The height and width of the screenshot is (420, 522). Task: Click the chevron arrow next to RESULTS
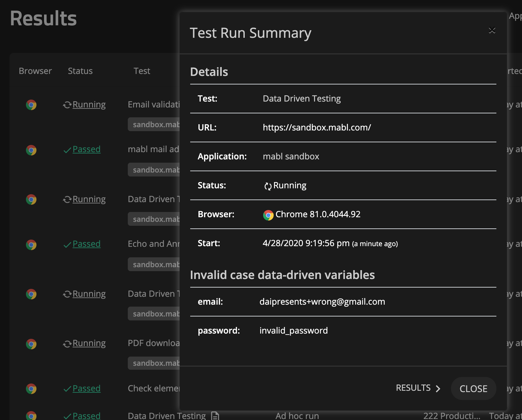point(438,389)
